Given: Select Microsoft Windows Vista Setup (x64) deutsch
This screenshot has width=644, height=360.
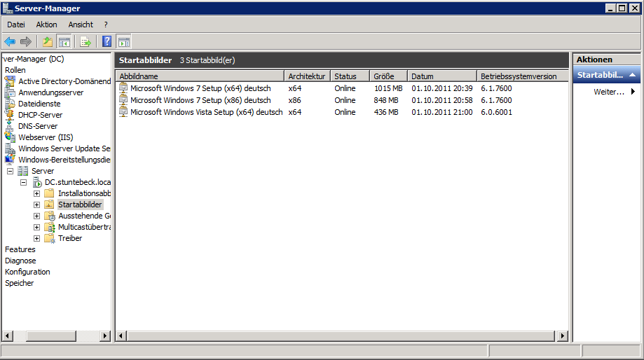Looking at the screenshot, I should point(206,112).
